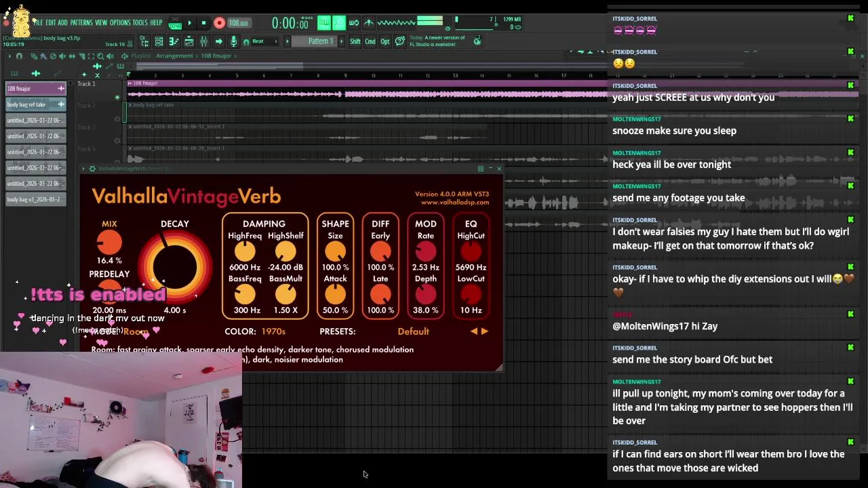Open the Beat snap dropdown
This screenshot has height=488, width=868.
coord(264,41)
